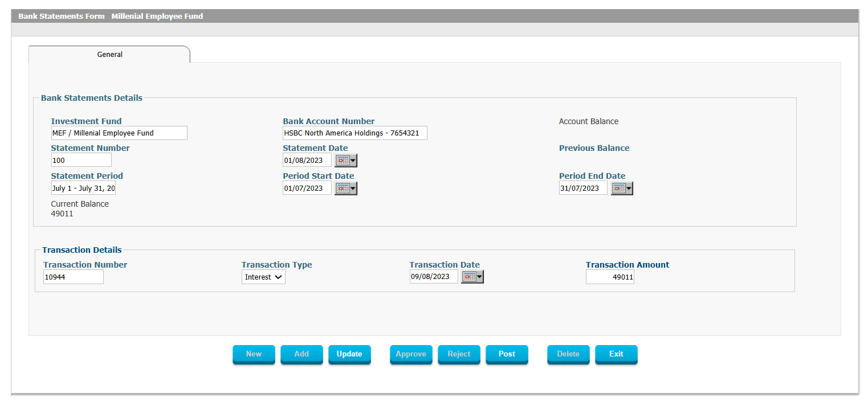Screen dimensions: 868x402
Task: Switch to the General tab
Action: pos(109,55)
